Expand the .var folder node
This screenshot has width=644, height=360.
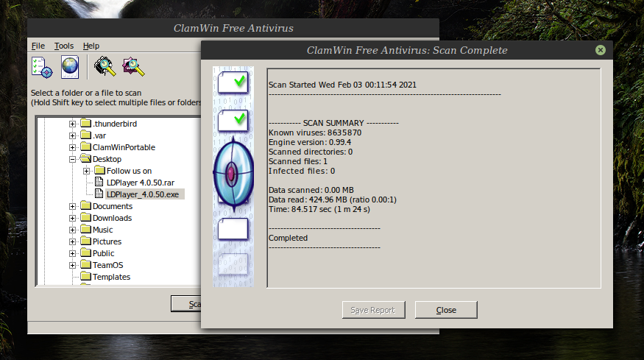click(72, 135)
